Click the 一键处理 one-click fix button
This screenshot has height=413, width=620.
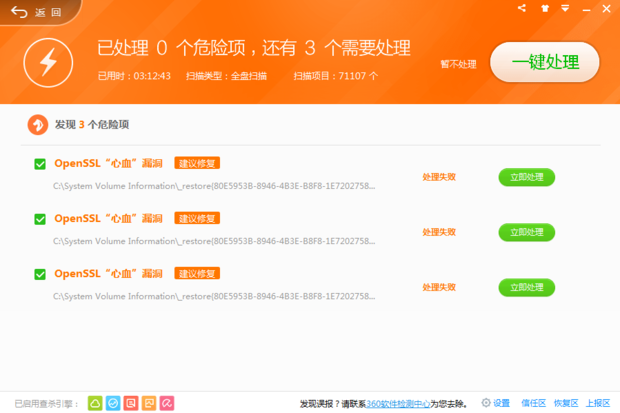tap(544, 62)
